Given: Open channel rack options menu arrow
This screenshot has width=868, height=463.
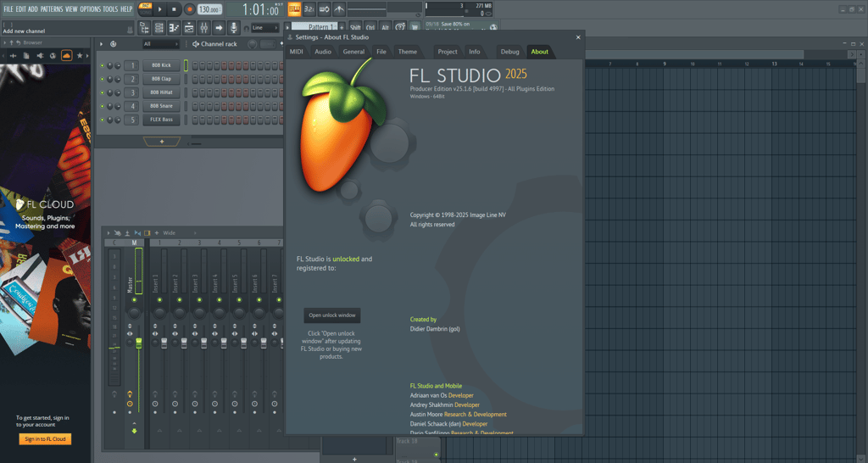Looking at the screenshot, I should tap(102, 44).
